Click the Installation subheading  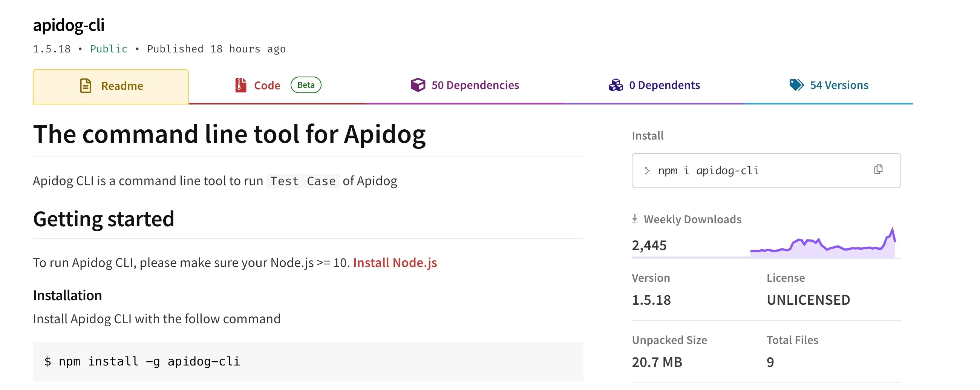tap(67, 296)
